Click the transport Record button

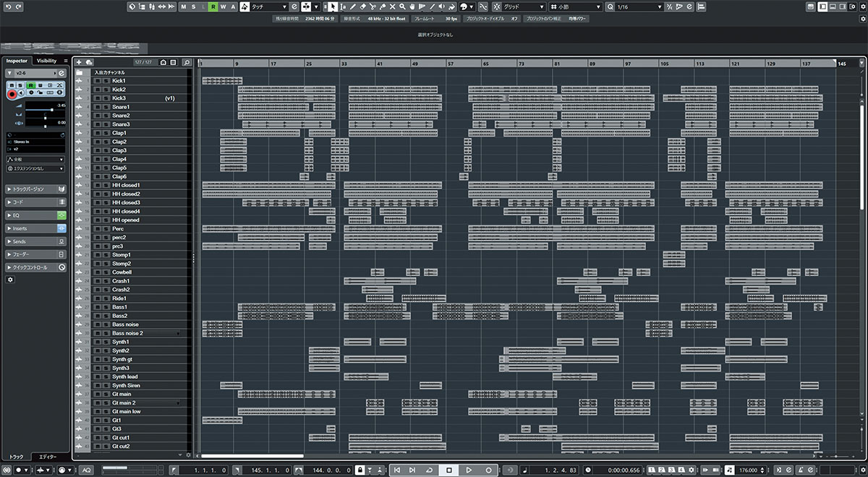click(488, 470)
